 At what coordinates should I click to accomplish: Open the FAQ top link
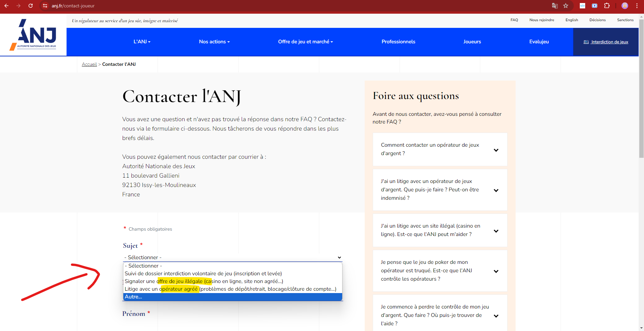(x=514, y=20)
